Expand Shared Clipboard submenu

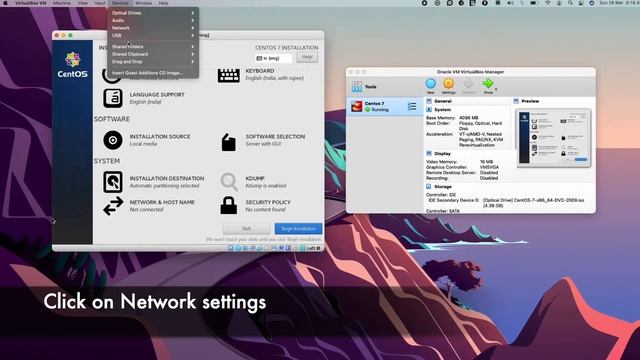click(x=153, y=54)
